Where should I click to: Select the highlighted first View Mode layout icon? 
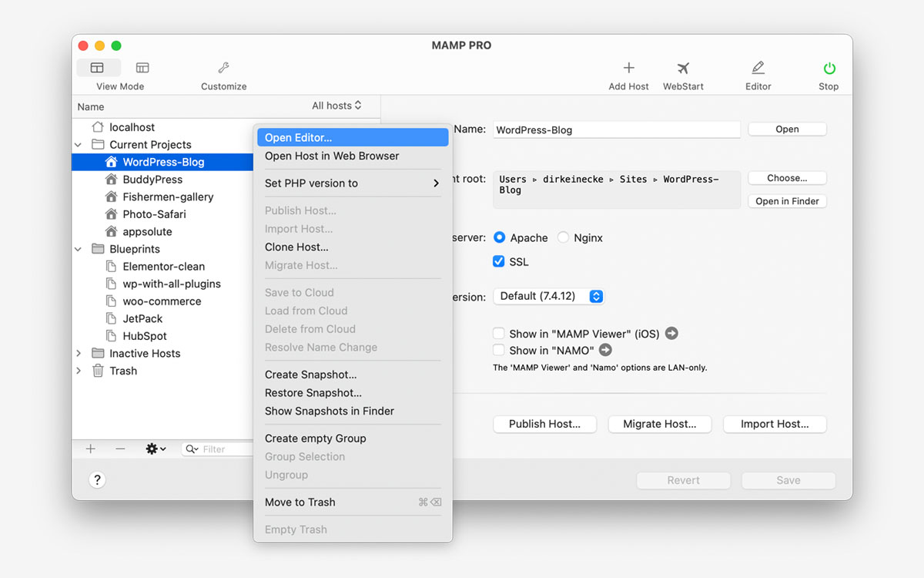point(97,68)
